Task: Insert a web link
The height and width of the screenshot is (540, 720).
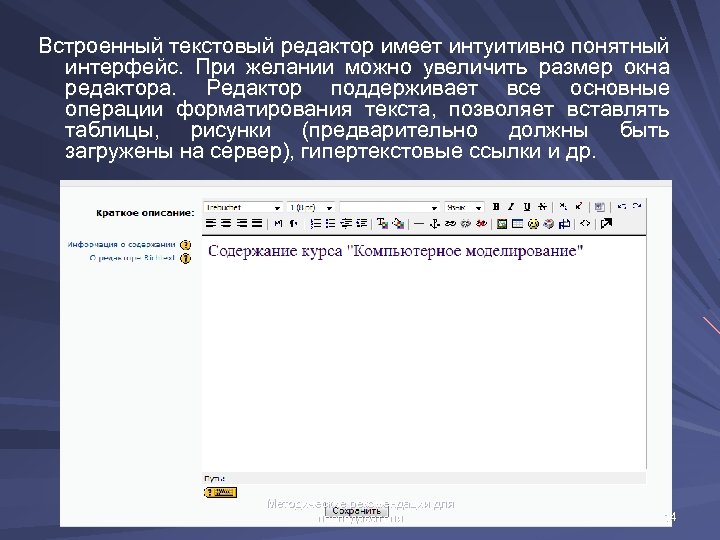Action: [x=450, y=224]
